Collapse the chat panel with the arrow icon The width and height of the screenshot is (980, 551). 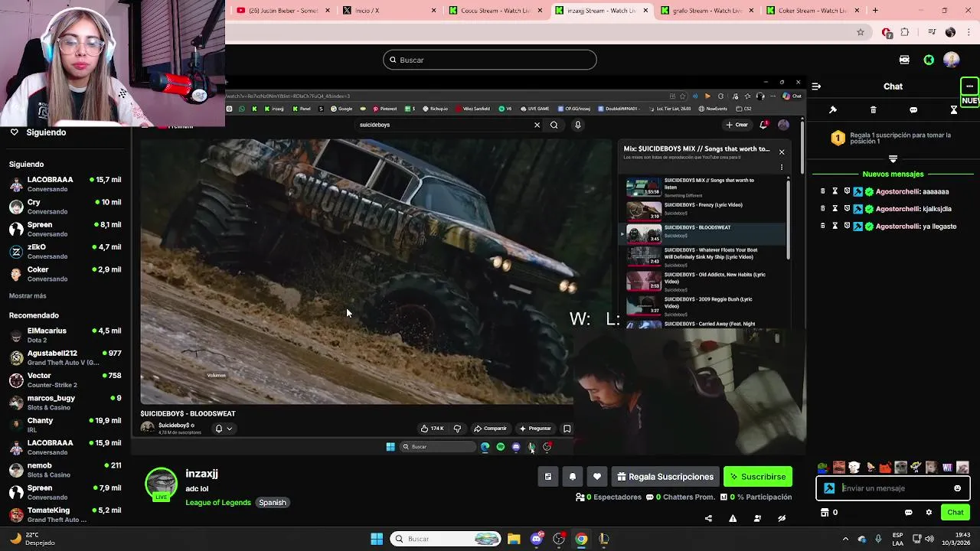coord(816,86)
